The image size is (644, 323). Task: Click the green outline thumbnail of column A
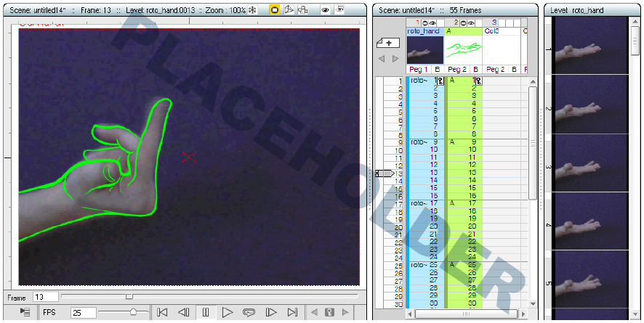(x=463, y=49)
